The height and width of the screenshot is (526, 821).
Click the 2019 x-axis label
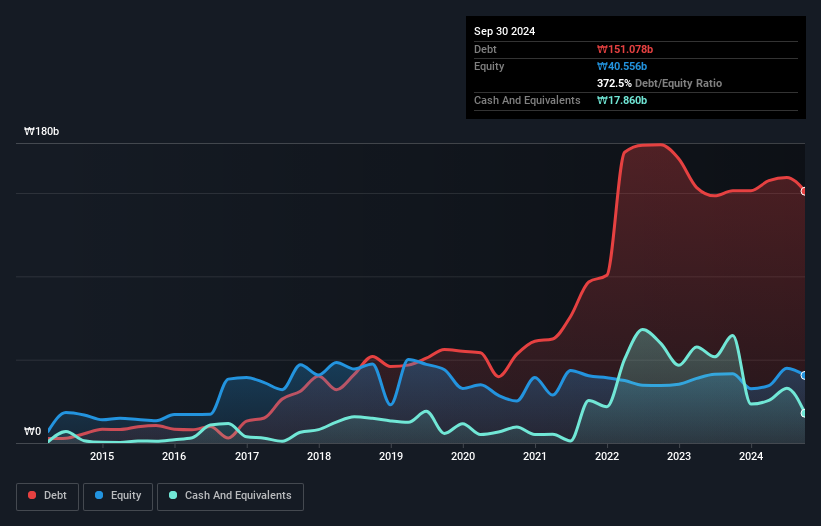pos(391,456)
